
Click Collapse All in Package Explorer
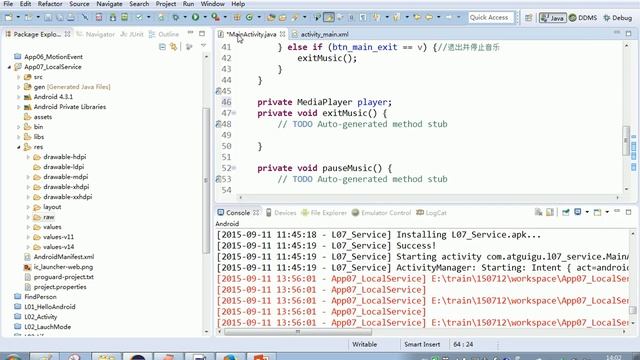click(162, 47)
